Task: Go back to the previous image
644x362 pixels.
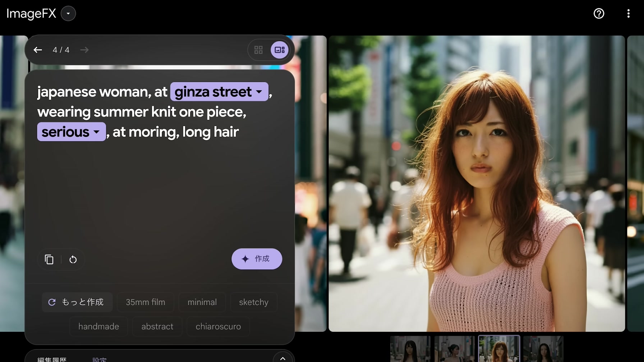Action: pyautogui.click(x=38, y=50)
